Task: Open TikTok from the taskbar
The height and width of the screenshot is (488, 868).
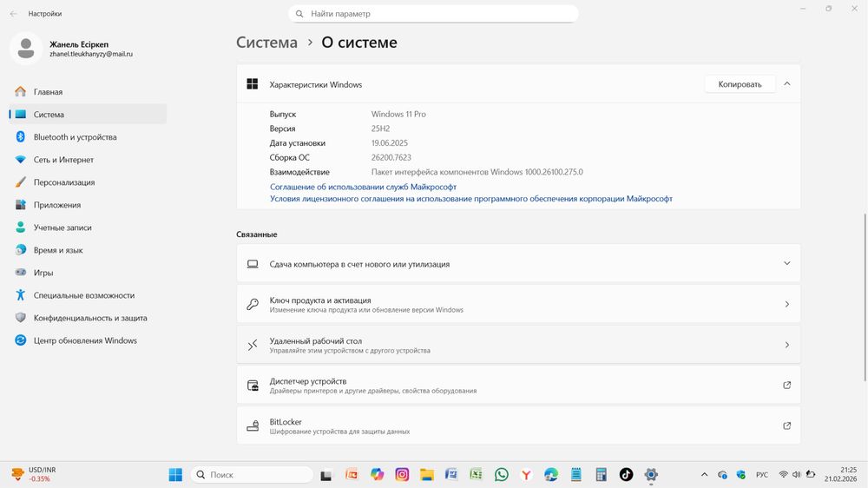Action: click(626, 475)
